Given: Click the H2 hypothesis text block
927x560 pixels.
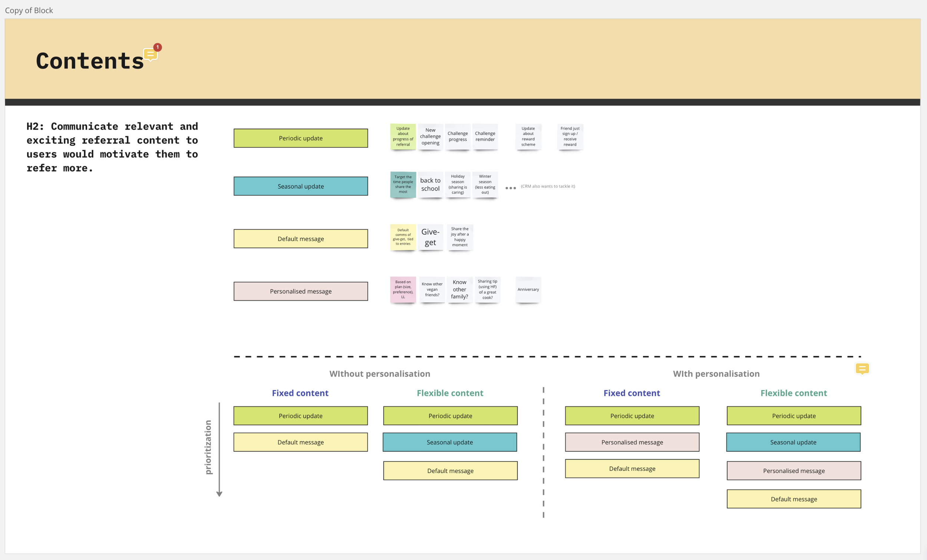Looking at the screenshot, I should (x=112, y=147).
